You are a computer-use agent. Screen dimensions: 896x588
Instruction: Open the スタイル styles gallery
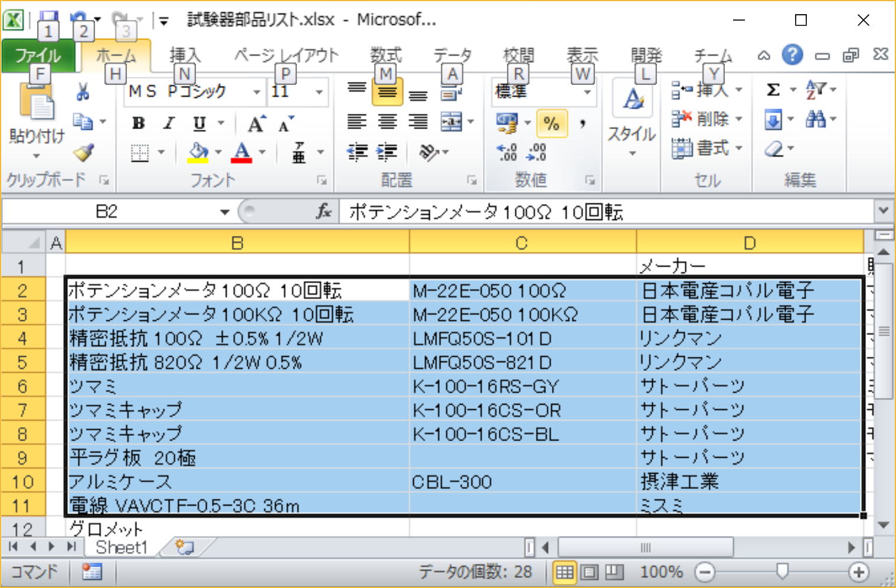coord(632,120)
